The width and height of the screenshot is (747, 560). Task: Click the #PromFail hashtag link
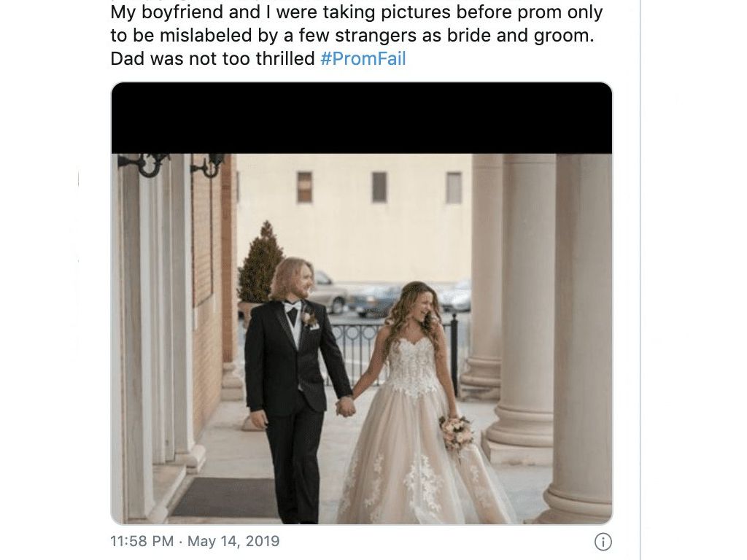click(363, 59)
